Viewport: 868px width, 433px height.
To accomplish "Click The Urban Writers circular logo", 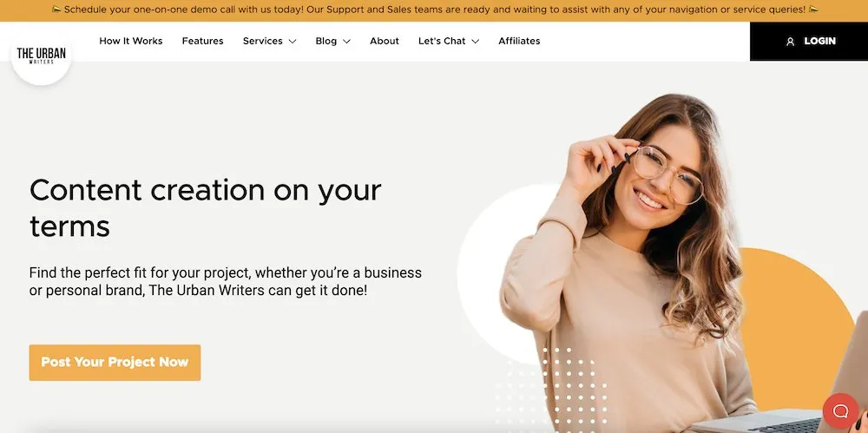I will [41, 56].
